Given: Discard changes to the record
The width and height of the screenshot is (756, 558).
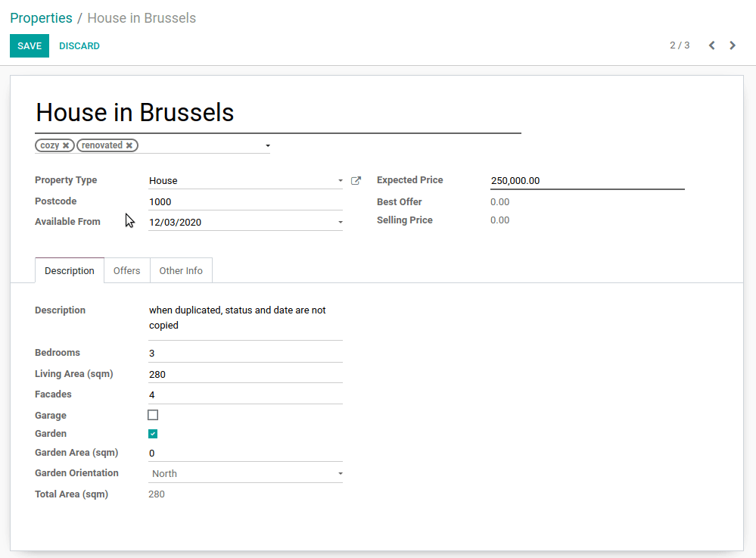Looking at the screenshot, I should (x=79, y=46).
